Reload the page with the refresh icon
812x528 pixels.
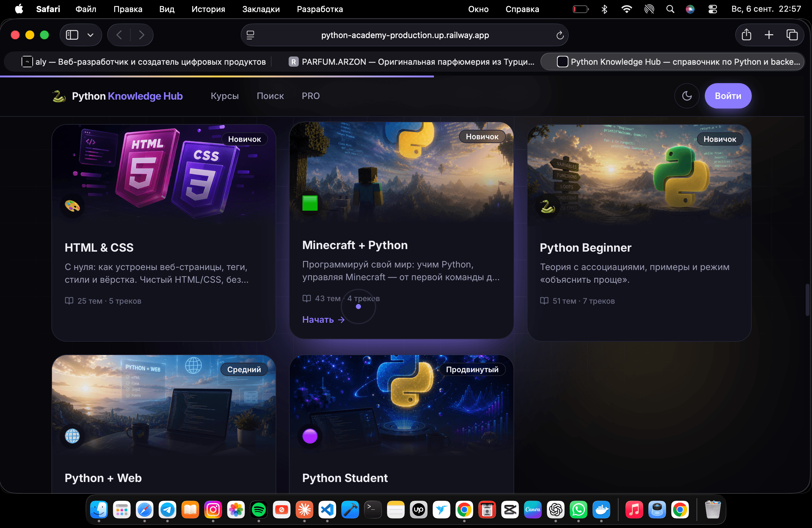tap(560, 35)
